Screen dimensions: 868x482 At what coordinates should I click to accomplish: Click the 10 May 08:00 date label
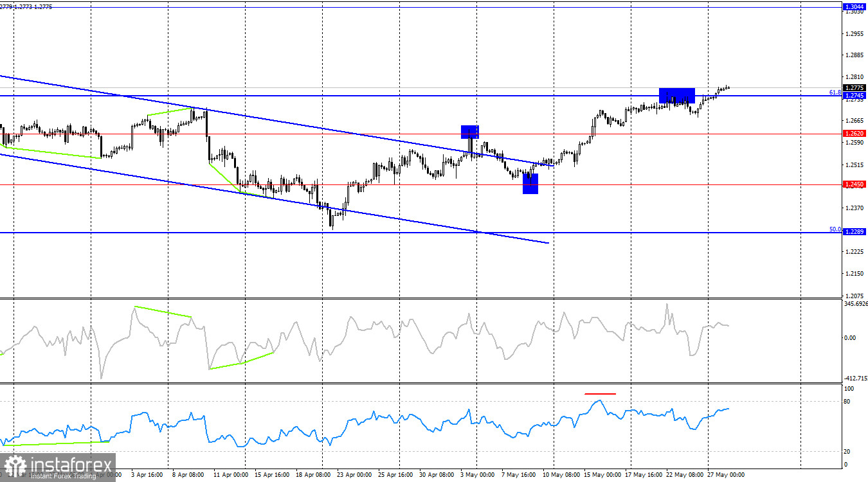[x=562, y=475]
